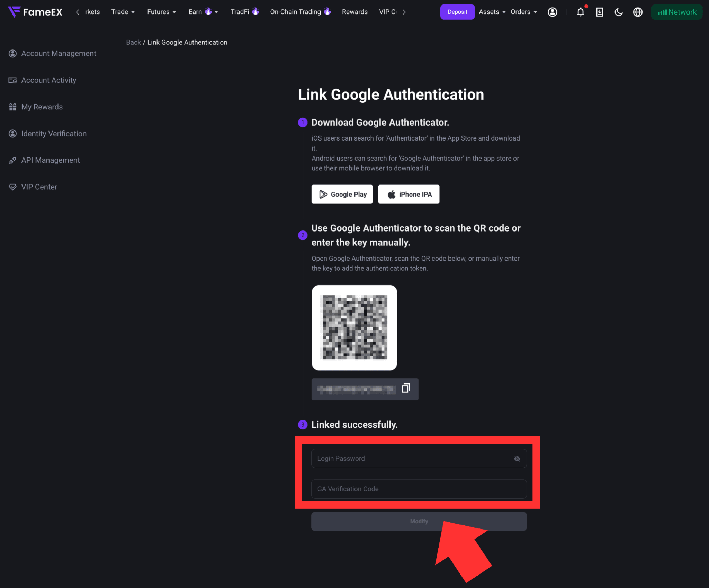Click the Deposit button
Viewport: 709px width, 588px height.
[x=457, y=12]
